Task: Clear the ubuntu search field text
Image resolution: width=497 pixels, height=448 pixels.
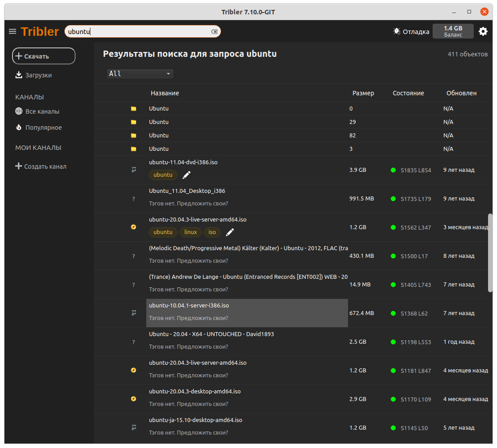Action: pos(214,32)
